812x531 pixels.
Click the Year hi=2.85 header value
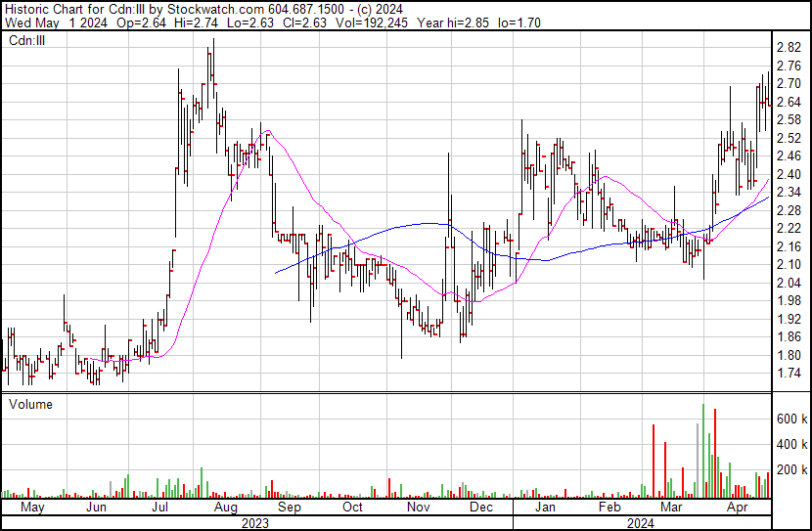(453, 22)
